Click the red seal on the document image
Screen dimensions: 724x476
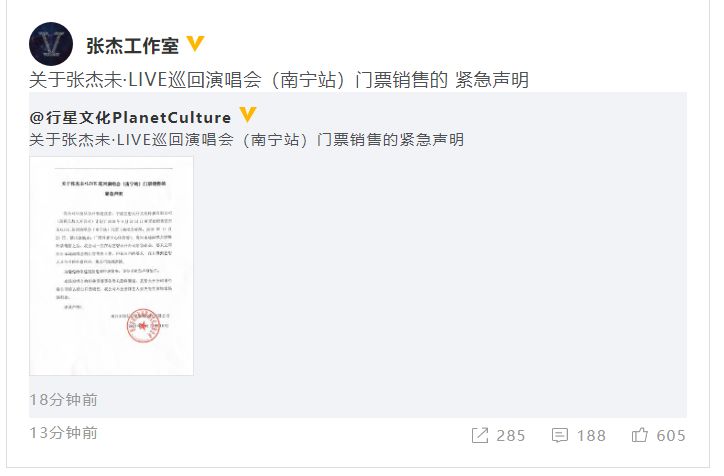143,325
